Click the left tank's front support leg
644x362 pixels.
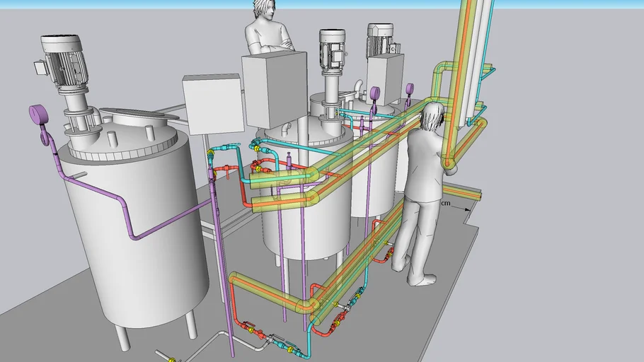click(124, 337)
